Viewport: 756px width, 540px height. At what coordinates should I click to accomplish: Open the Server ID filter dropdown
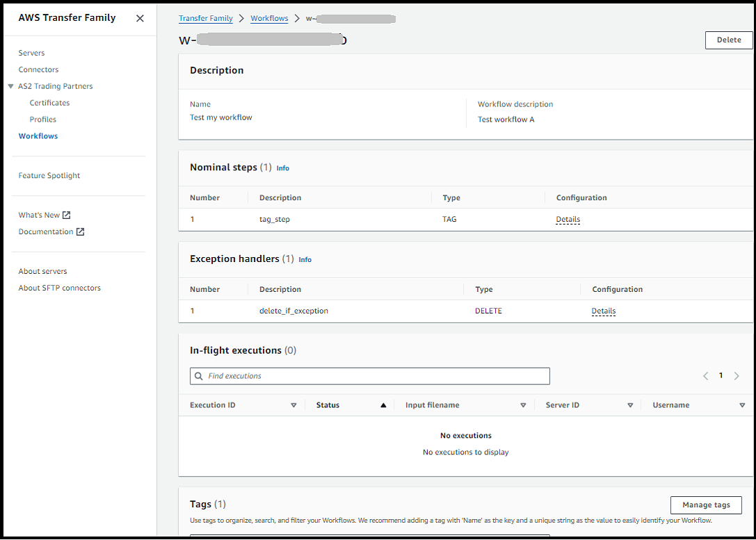click(x=630, y=404)
